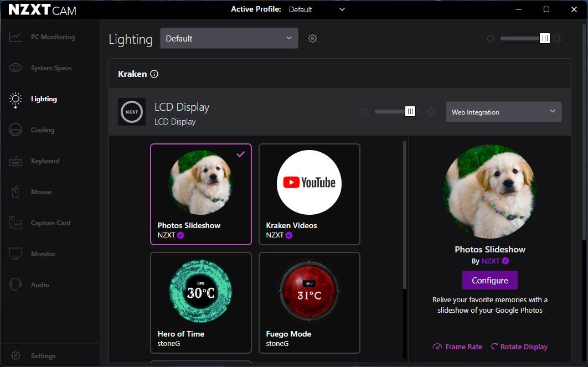Select the Hero of Time card

point(201,303)
